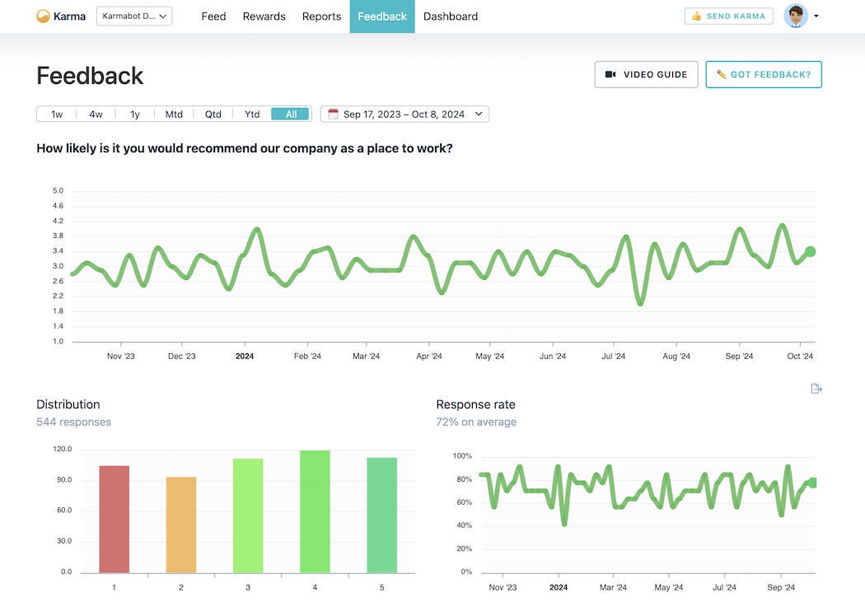Screen dimensions: 865x616
Task: Open the 544 responses link
Action: [x=73, y=421]
